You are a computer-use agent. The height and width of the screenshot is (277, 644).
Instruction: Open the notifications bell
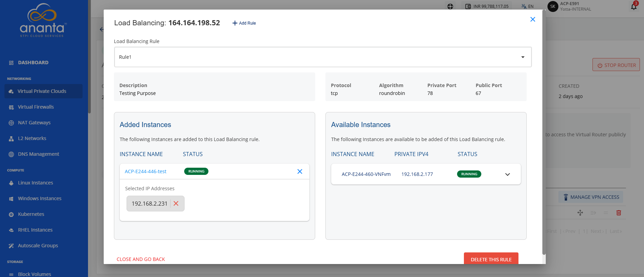[634, 6]
